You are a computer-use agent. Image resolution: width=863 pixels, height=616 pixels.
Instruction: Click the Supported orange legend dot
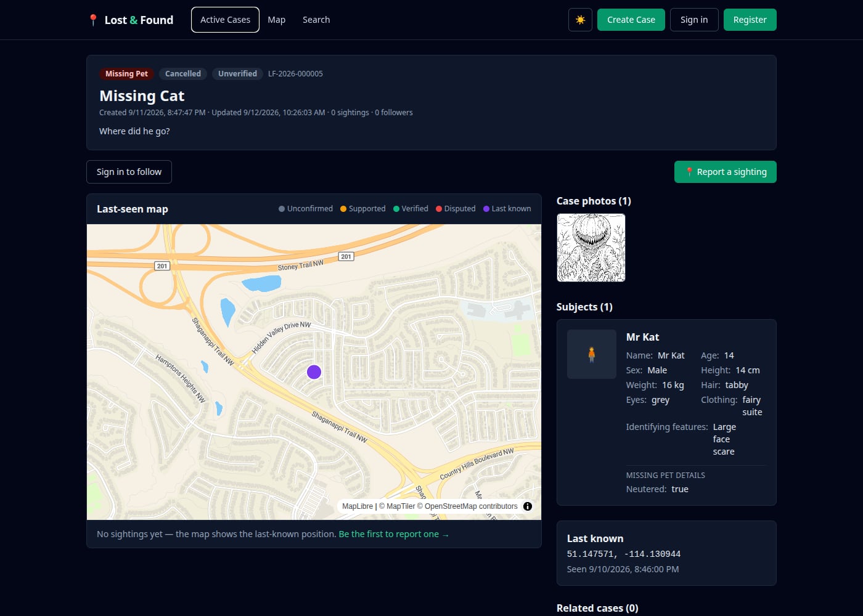343,209
